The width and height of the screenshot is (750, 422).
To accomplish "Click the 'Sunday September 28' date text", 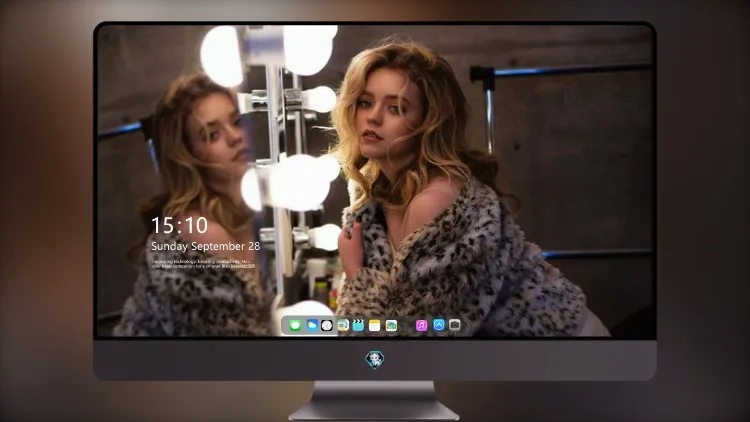I will pos(206,246).
